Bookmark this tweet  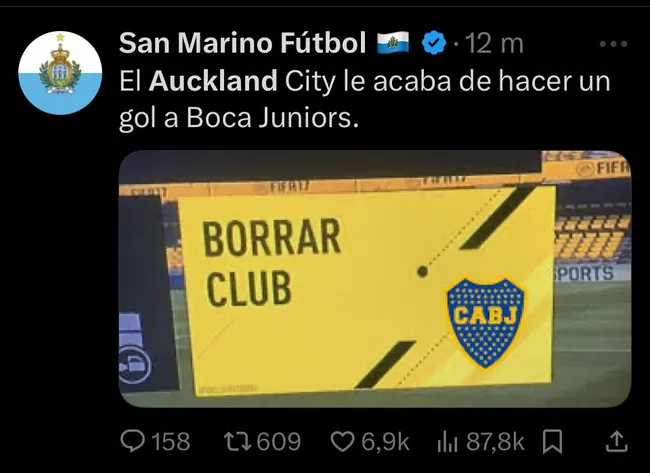click(x=552, y=442)
